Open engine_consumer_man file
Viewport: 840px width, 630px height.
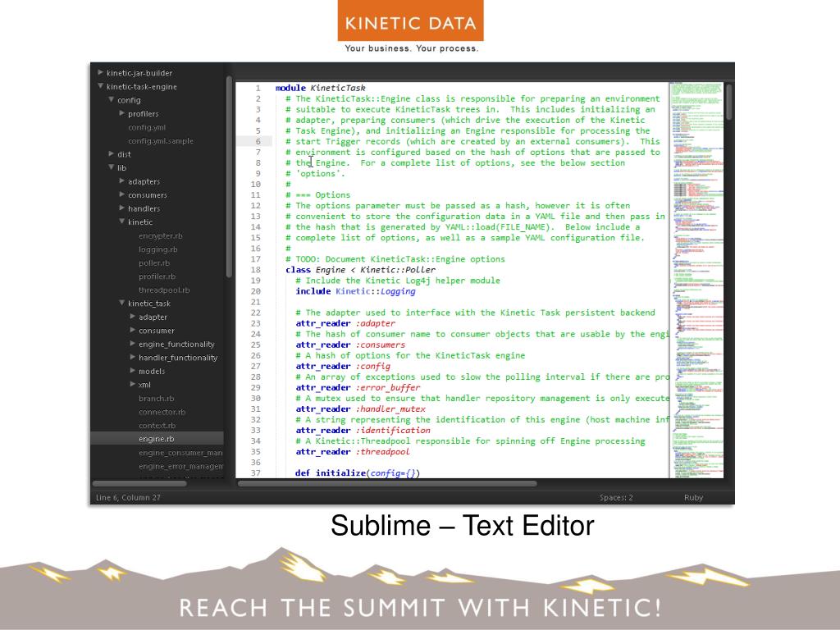coord(180,453)
